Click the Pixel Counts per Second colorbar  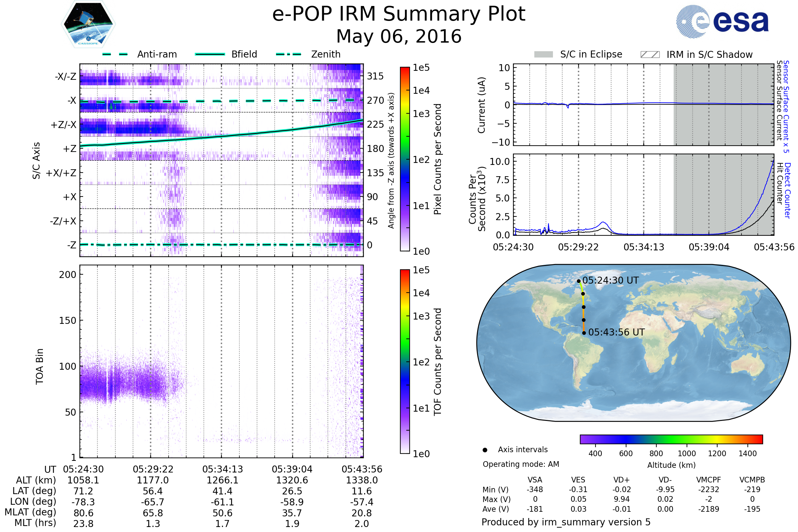405,160
